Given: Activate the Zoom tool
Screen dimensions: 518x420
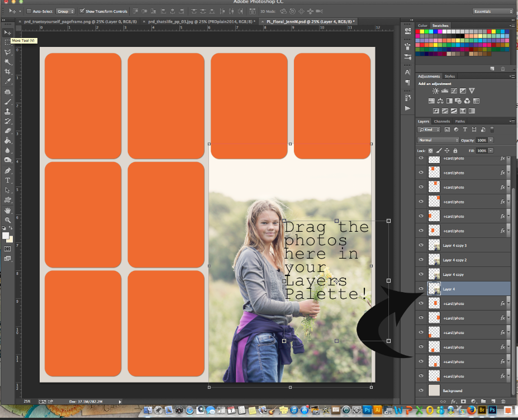Looking at the screenshot, I should [x=8, y=220].
